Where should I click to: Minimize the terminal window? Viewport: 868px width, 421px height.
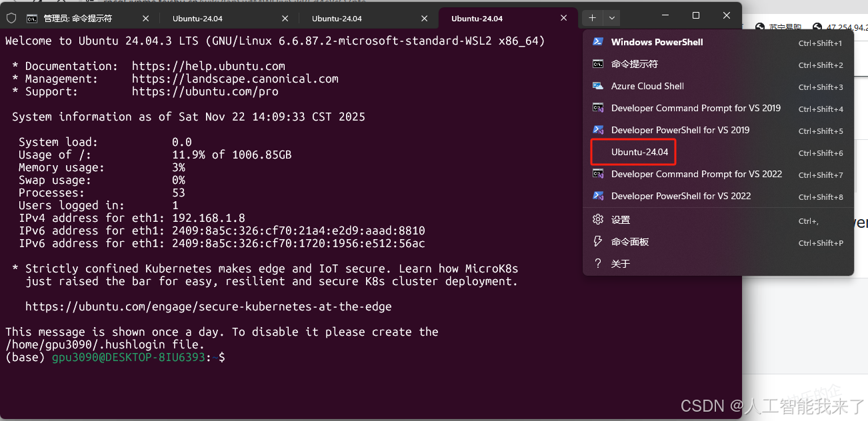pyautogui.click(x=665, y=15)
